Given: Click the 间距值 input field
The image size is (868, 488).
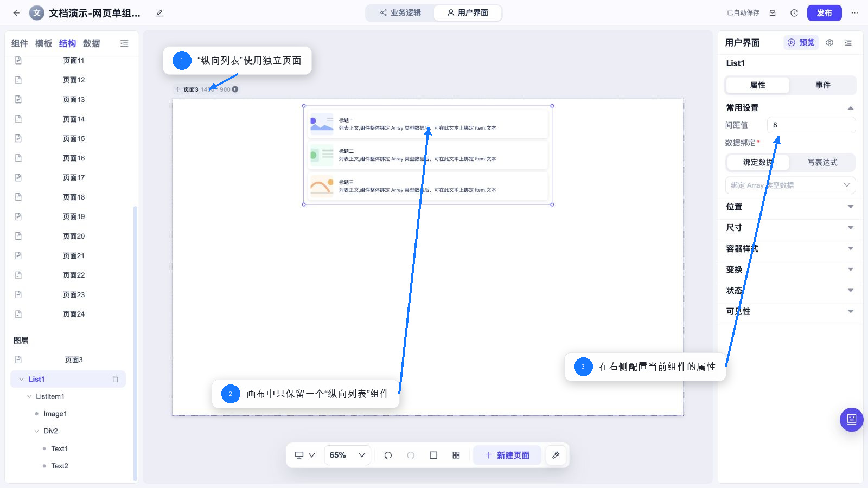Looking at the screenshot, I should [x=811, y=125].
